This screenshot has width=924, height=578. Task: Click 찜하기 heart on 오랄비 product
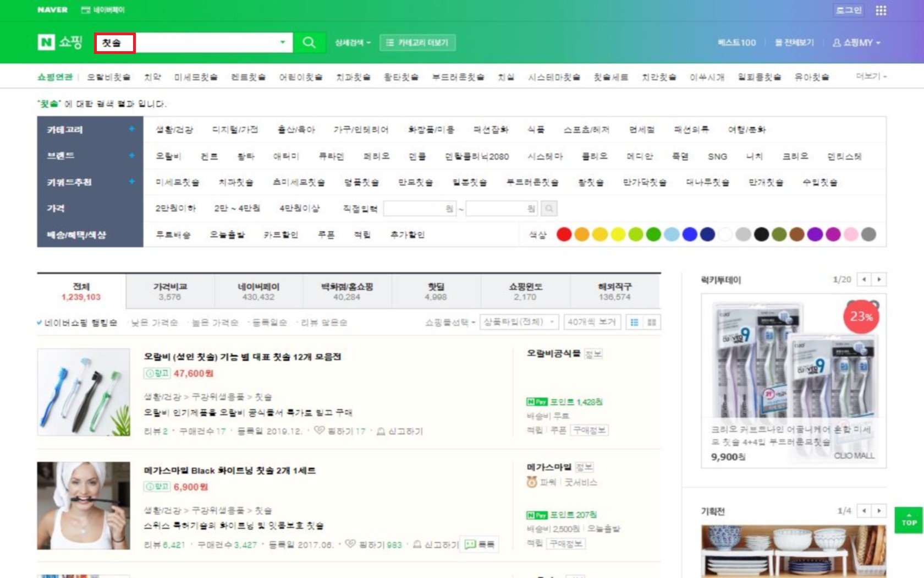coord(319,430)
